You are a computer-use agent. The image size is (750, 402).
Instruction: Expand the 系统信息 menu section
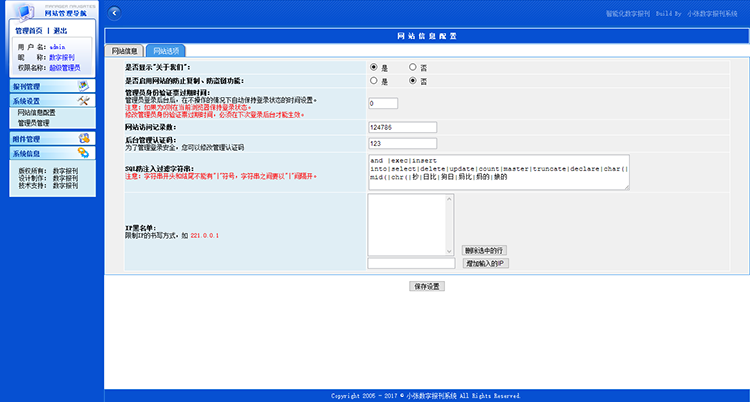pos(52,153)
